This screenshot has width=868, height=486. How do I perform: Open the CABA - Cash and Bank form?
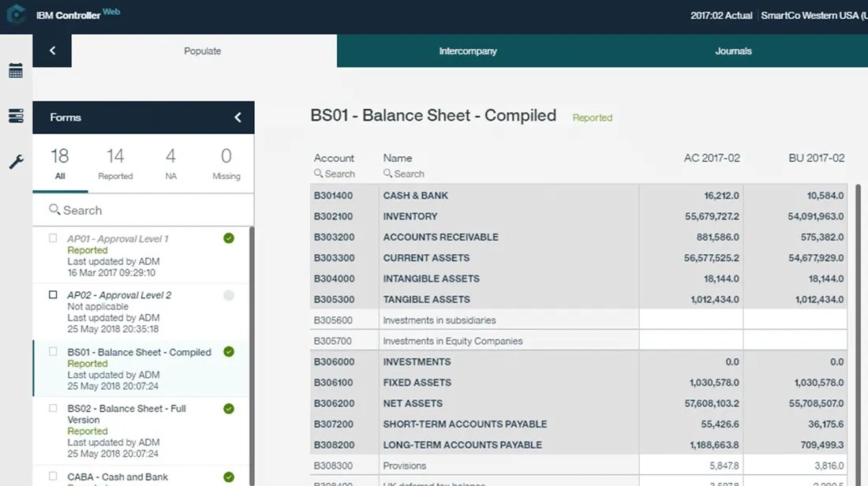pos(118,477)
